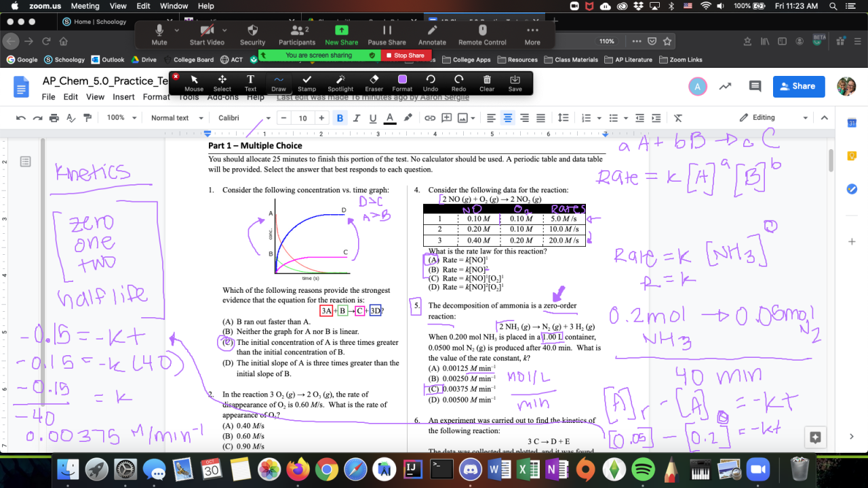Start Video in Zoom
The height and width of the screenshot is (488, 868).
[207, 35]
